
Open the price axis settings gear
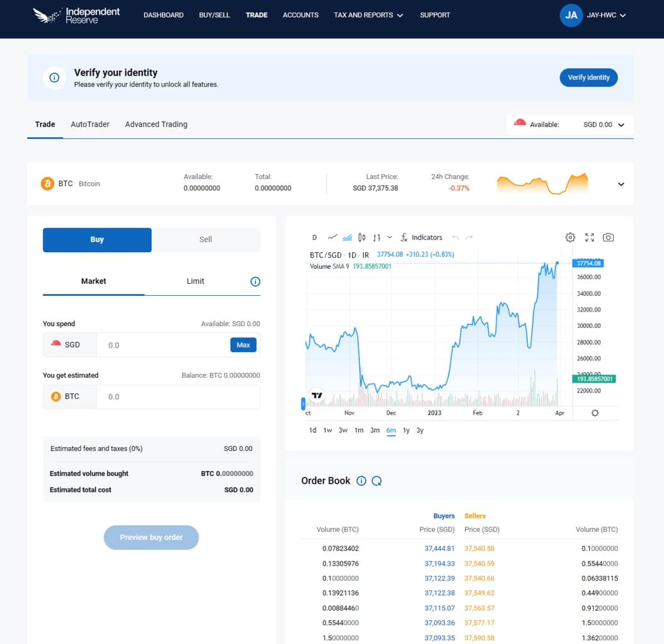tap(595, 413)
